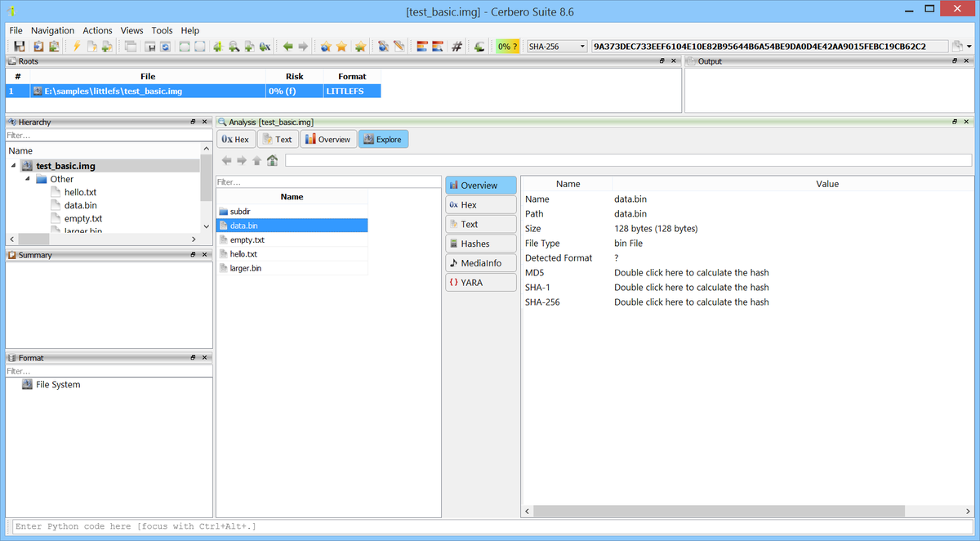The height and width of the screenshot is (541, 980).
Task: Open the Hashes side tab
Action: click(x=480, y=244)
